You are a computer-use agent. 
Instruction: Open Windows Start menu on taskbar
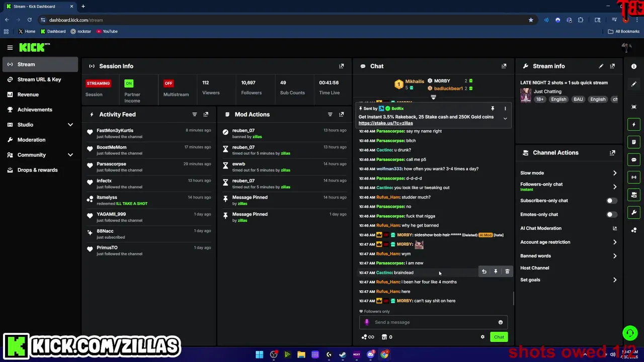tap(259, 354)
